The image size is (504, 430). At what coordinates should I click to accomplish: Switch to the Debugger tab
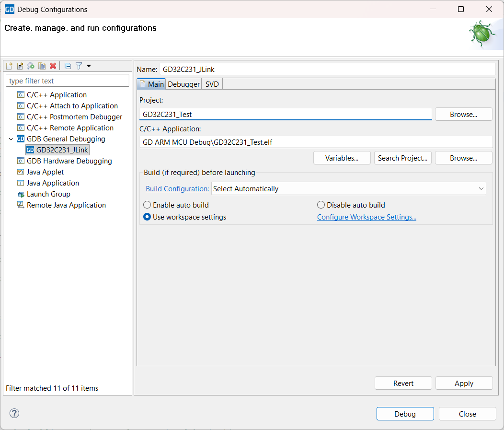coord(183,84)
